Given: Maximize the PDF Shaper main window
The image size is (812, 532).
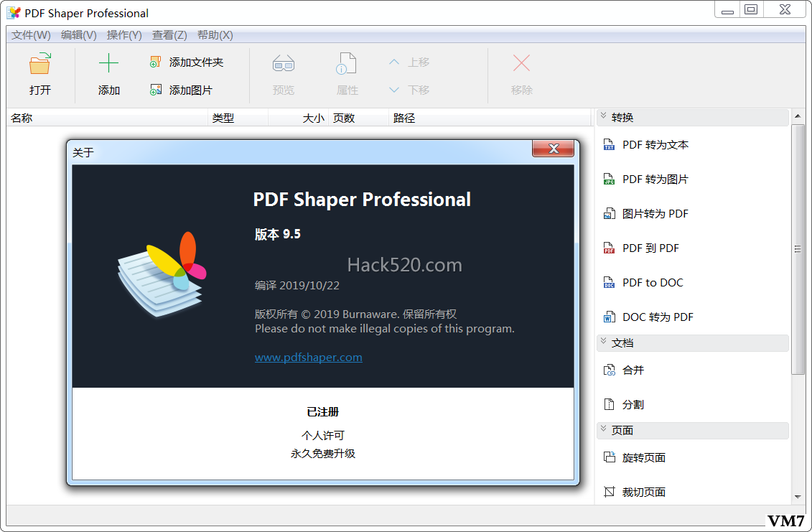Looking at the screenshot, I should (x=752, y=9).
